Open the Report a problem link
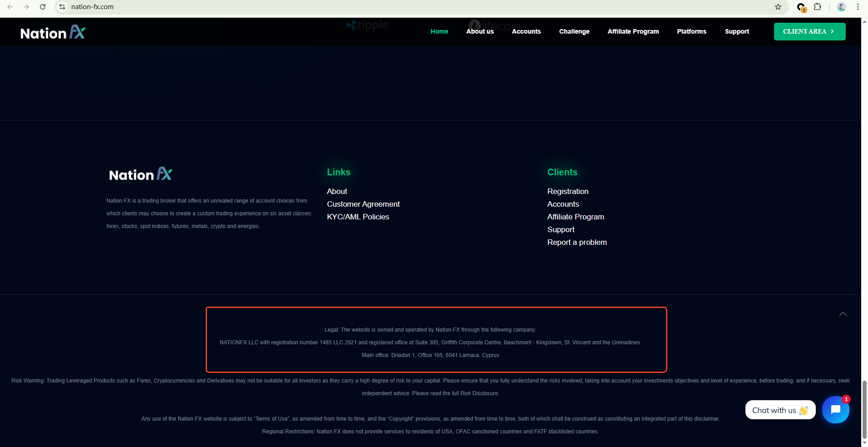Viewport: 868px width, 447px height. click(x=577, y=242)
